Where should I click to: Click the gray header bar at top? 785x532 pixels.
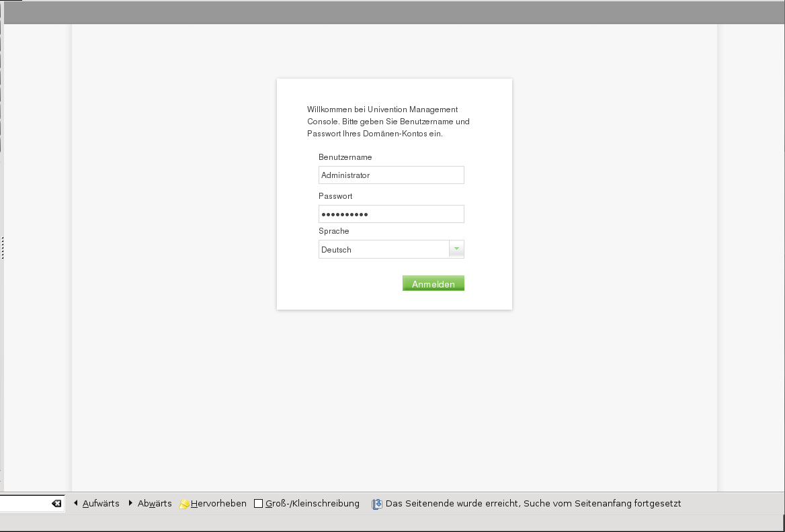[x=392, y=12]
